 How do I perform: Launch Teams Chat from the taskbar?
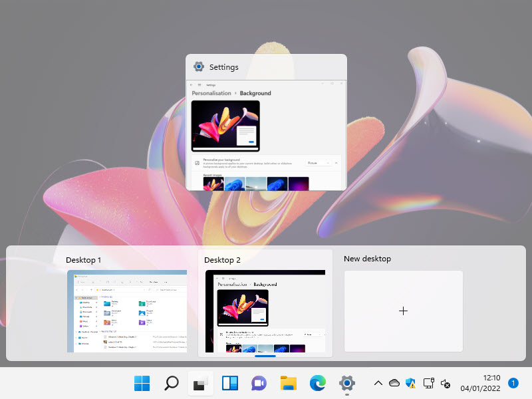tap(259, 383)
